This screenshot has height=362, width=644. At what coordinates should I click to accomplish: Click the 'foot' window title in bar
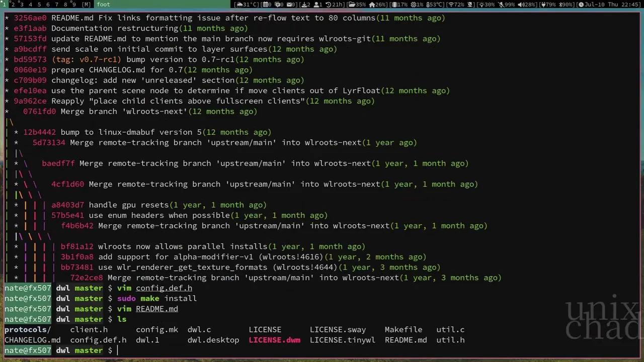click(x=103, y=5)
